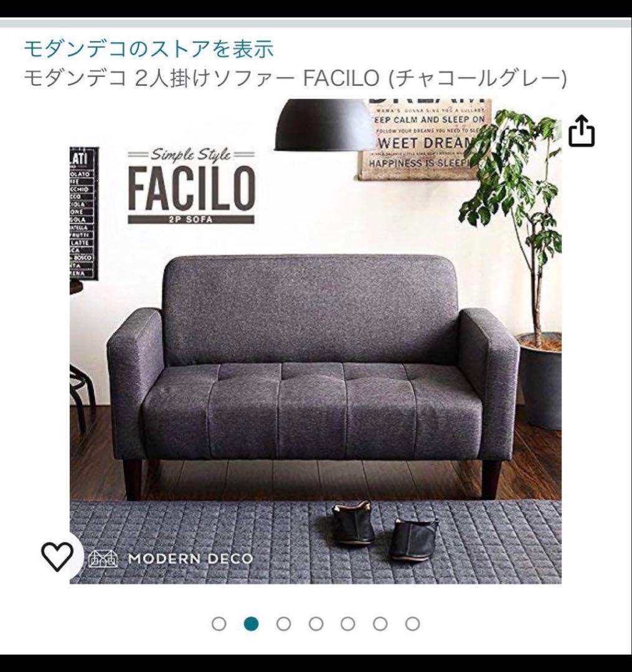
Task: Select the third image pagination dot
Action: (x=283, y=623)
